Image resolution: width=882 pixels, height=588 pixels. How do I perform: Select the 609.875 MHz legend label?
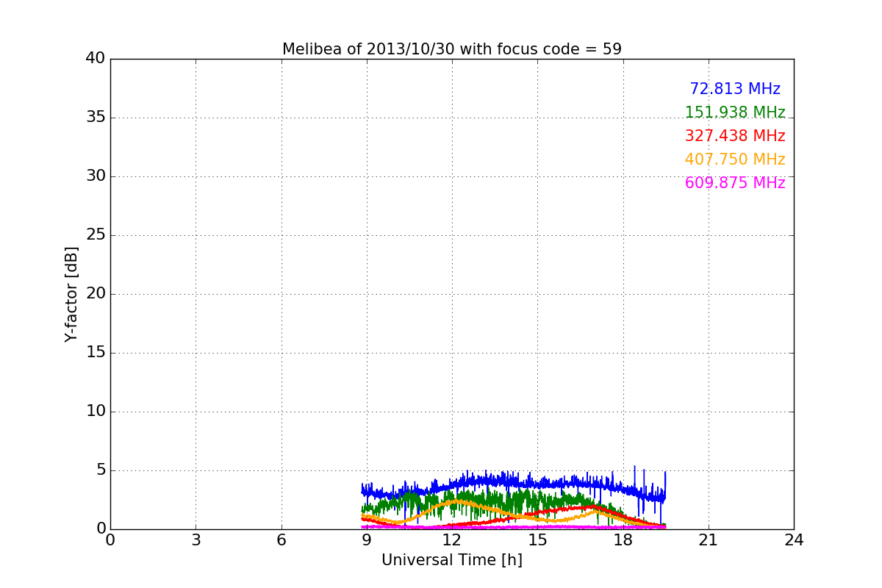point(735,183)
